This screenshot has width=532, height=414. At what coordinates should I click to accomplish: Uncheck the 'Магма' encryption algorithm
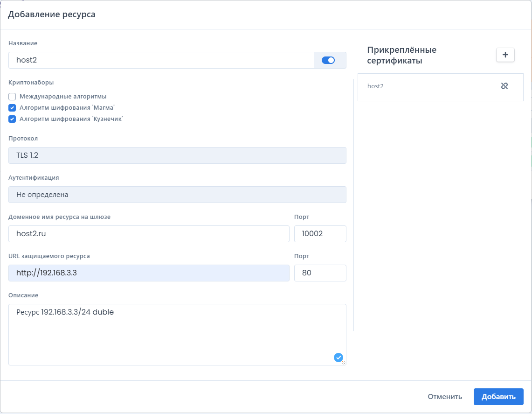pos(12,108)
